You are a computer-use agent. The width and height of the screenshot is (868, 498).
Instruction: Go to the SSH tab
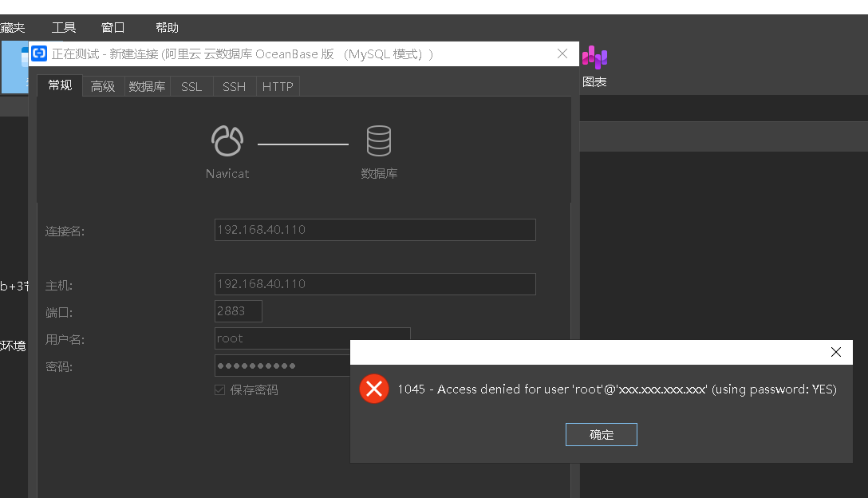(x=235, y=87)
